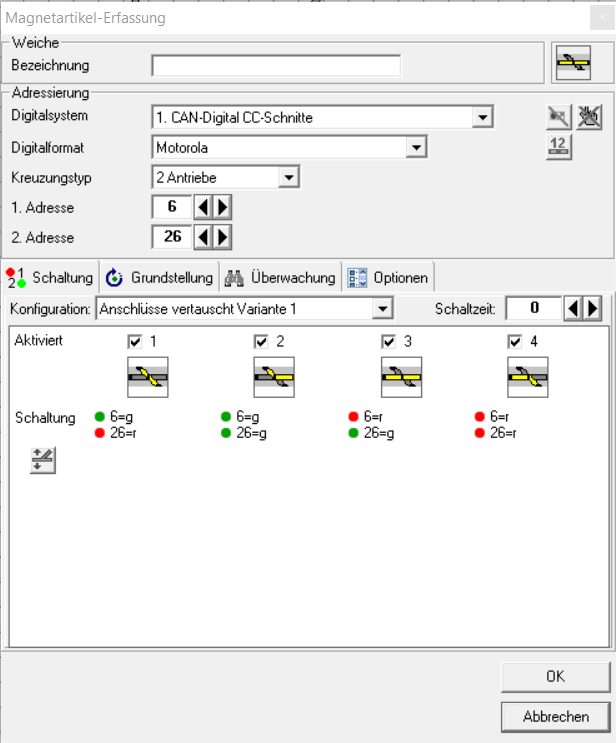Click the Bezeichnung text field
This screenshot has height=743, width=616.
276,66
